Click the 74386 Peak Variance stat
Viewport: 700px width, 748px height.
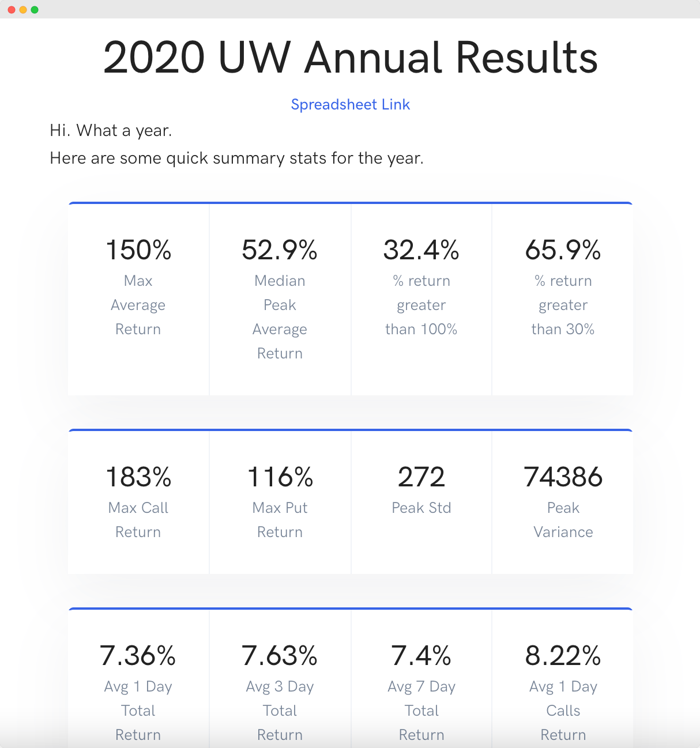click(x=563, y=503)
